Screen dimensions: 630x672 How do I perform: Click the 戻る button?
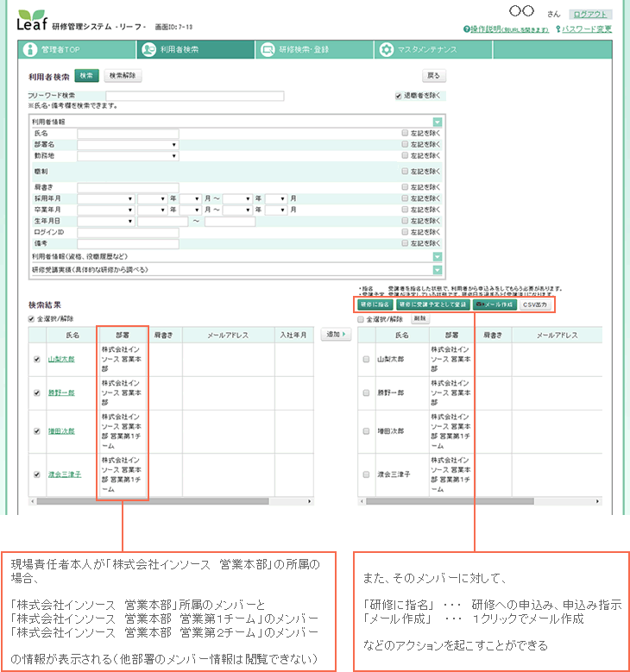pos(433,76)
